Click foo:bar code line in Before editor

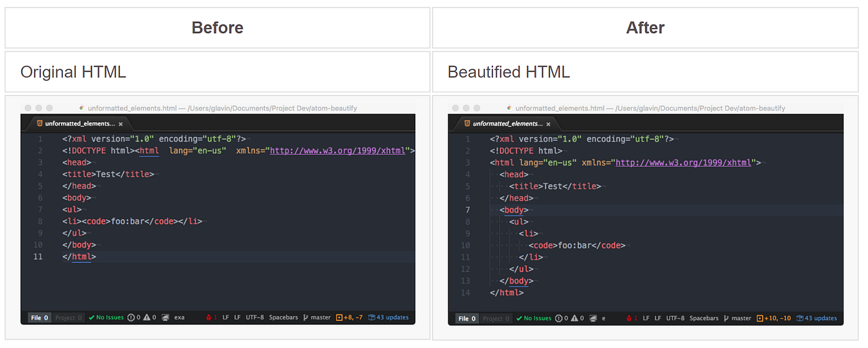pos(132,221)
